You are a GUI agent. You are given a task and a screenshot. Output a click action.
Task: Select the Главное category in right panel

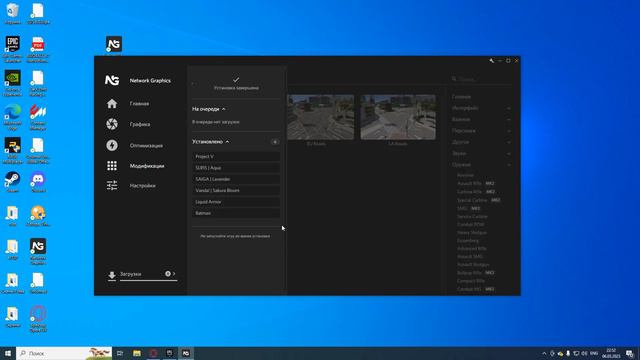tap(461, 97)
